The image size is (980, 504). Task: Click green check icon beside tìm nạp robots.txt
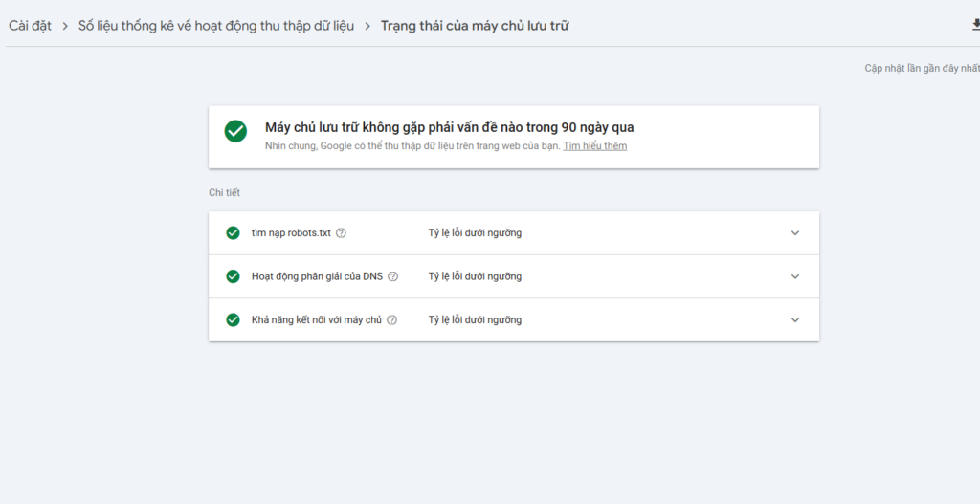(233, 233)
